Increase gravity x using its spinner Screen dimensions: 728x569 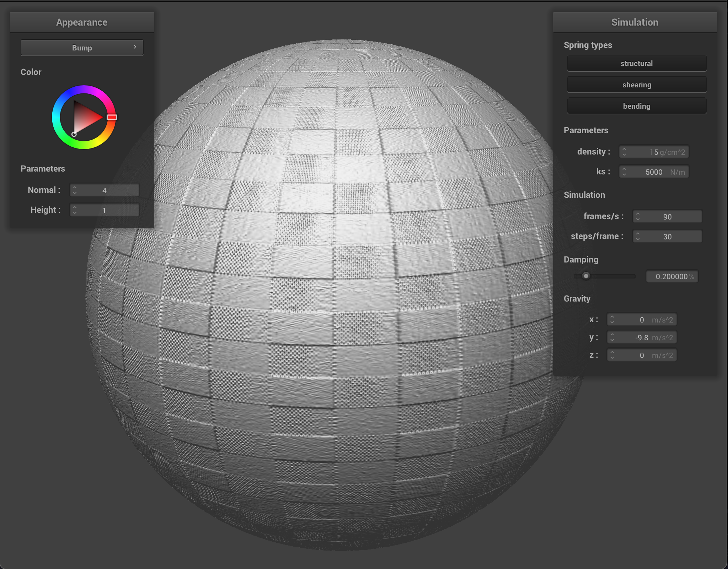(611, 317)
